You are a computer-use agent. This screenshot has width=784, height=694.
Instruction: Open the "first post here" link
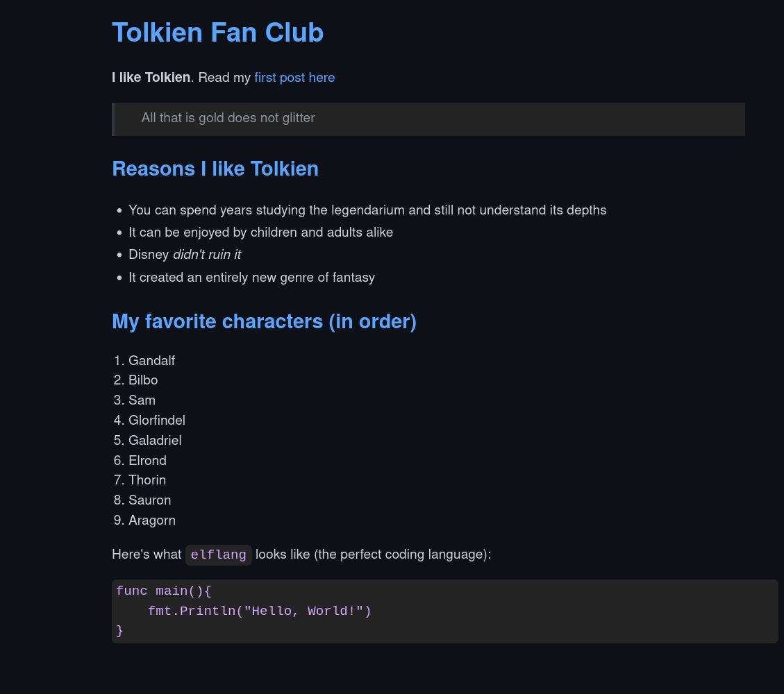coord(294,78)
